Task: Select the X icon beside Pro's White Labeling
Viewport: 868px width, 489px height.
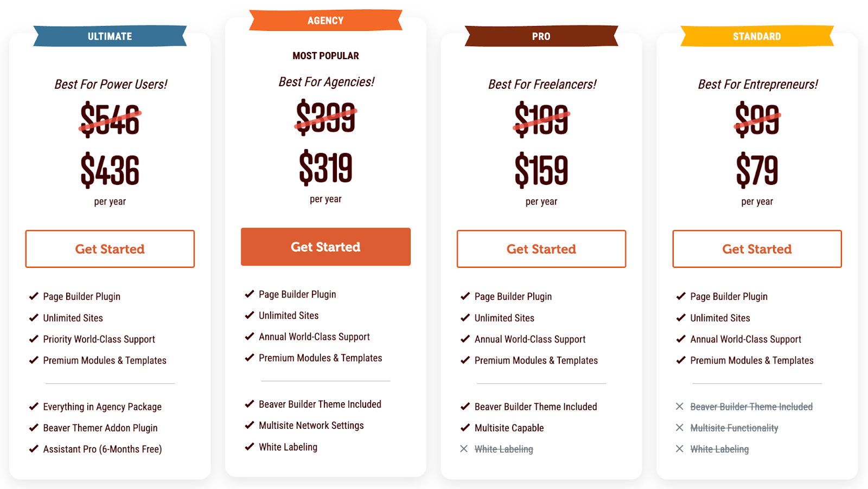Action: (x=463, y=449)
